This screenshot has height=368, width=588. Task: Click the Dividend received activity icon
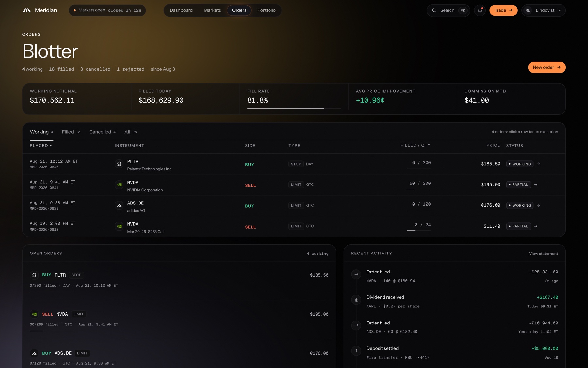(x=356, y=300)
